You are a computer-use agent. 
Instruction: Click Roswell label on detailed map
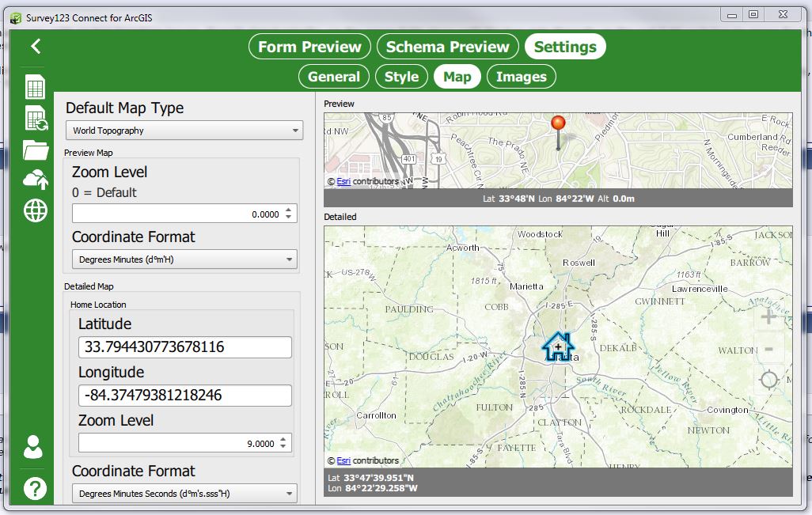pyautogui.click(x=579, y=263)
